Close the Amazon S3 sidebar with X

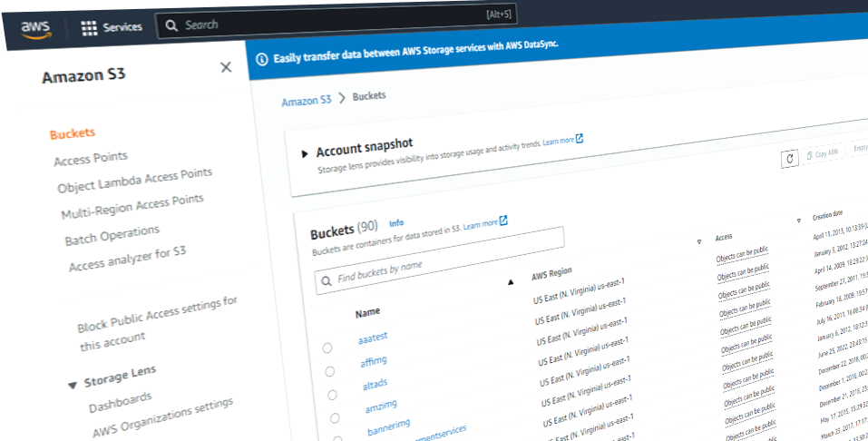226,67
